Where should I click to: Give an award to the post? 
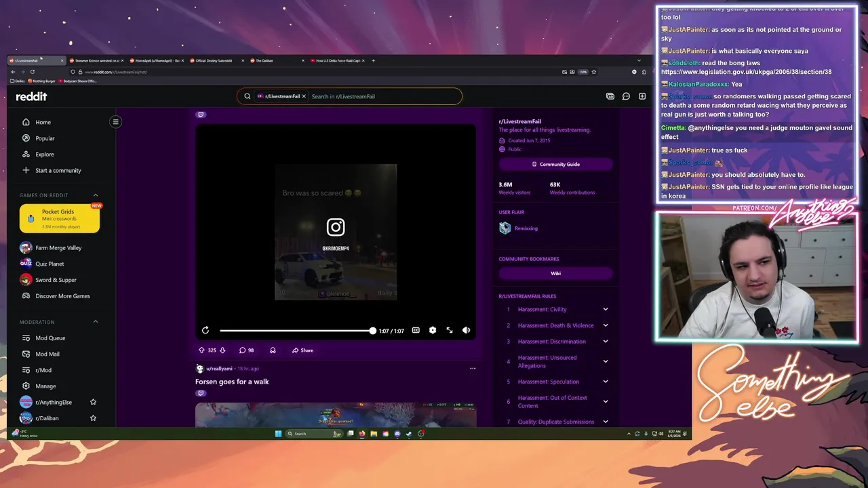point(273,350)
